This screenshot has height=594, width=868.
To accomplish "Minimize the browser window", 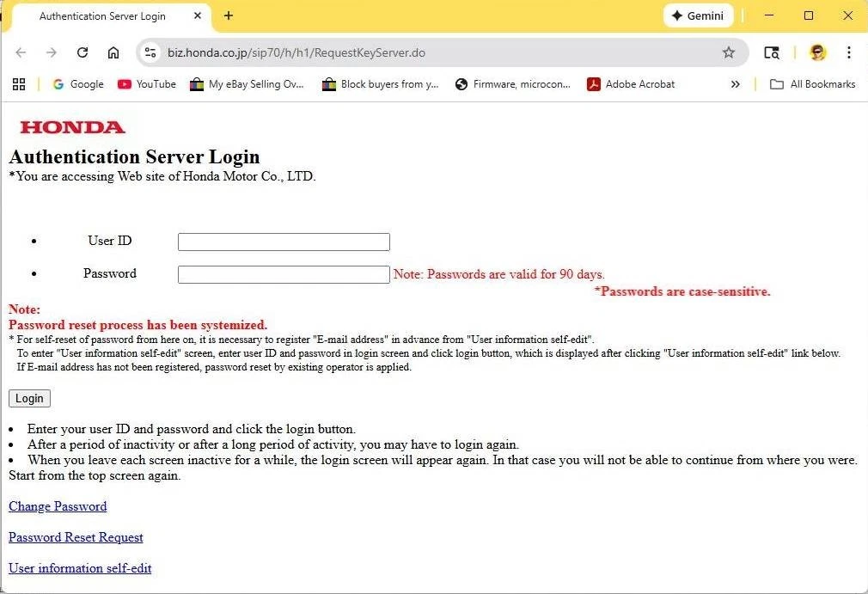I will (x=769, y=15).
